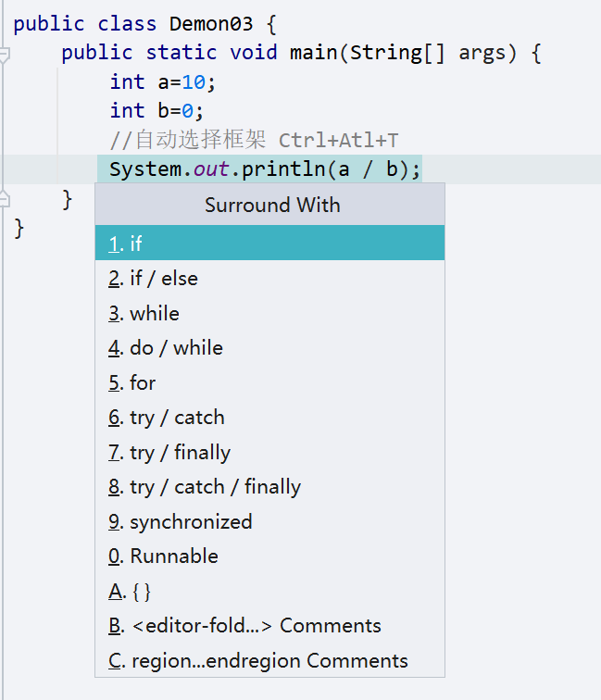Choose 'C. region...endregion Comments'
The image size is (601, 700).
click(269, 661)
